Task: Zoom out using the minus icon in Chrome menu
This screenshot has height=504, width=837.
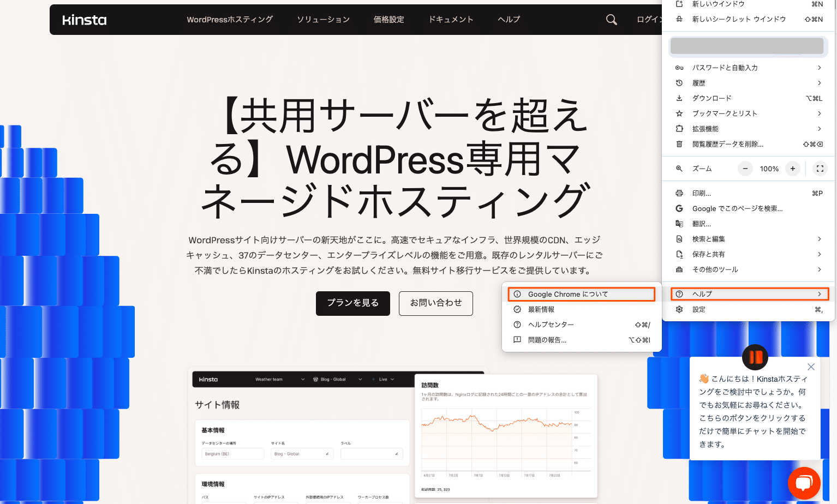Action: pyautogui.click(x=745, y=169)
